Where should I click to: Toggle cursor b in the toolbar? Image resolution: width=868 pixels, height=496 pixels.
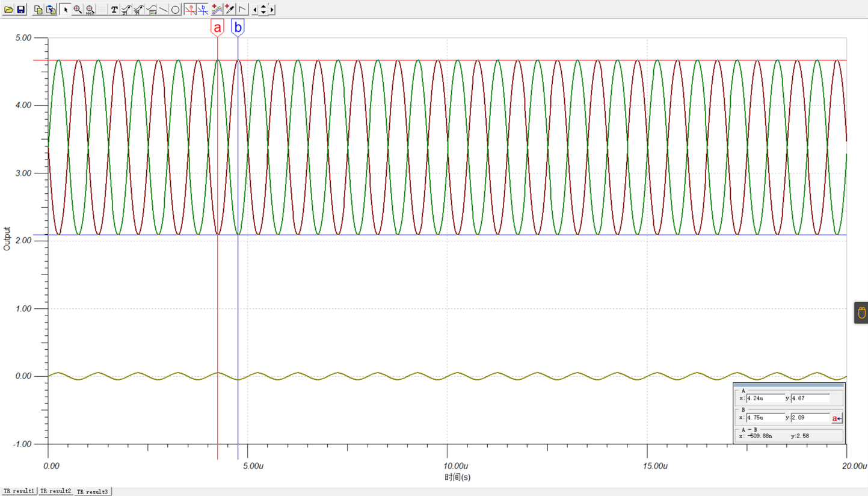point(203,10)
